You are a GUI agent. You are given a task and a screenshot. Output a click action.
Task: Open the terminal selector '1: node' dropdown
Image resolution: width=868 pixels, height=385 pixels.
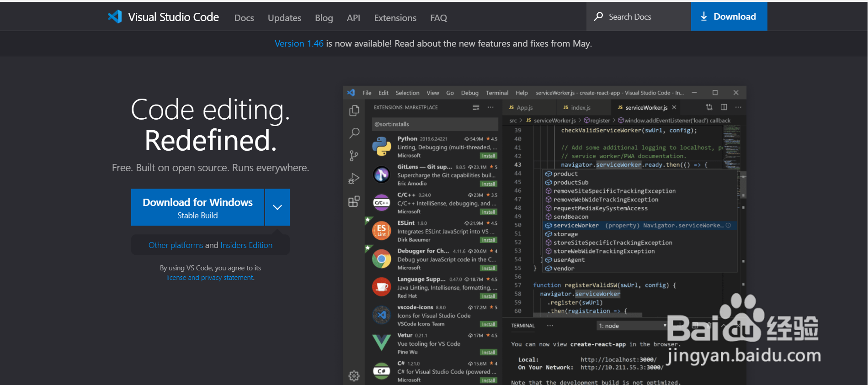tap(633, 326)
